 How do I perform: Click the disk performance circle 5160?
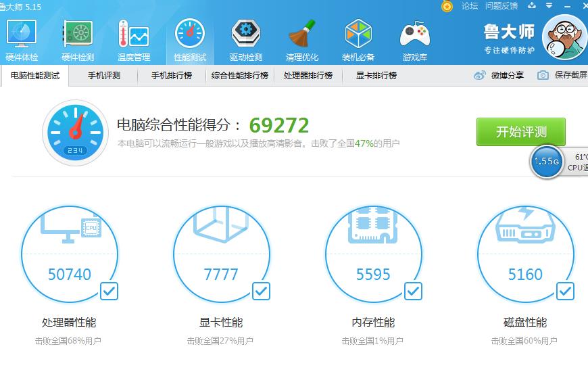(x=525, y=254)
